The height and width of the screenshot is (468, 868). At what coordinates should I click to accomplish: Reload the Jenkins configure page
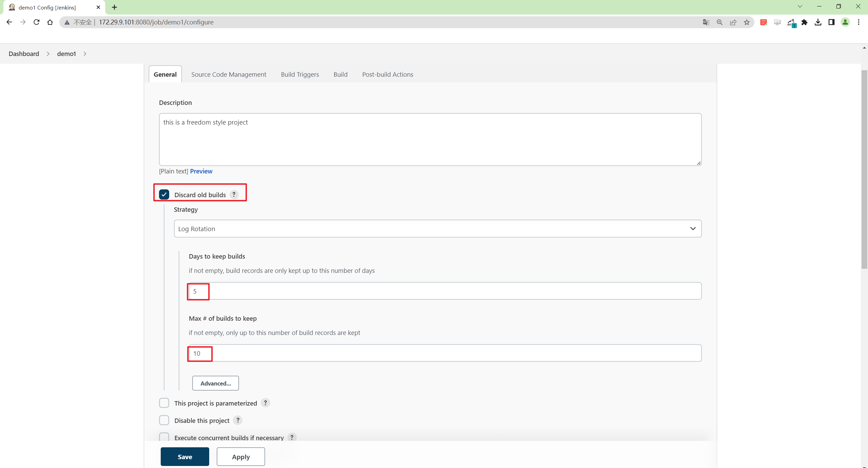pyautogui.click(x=36, y=22)
